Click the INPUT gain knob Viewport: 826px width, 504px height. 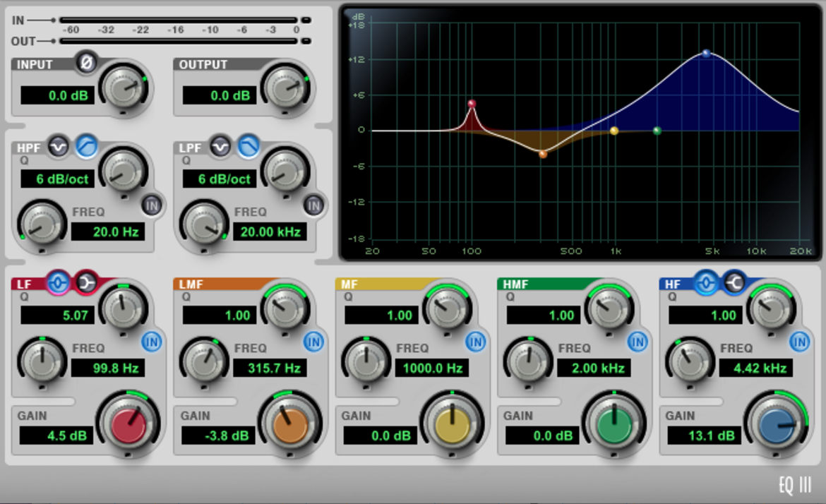coord(124,87)
